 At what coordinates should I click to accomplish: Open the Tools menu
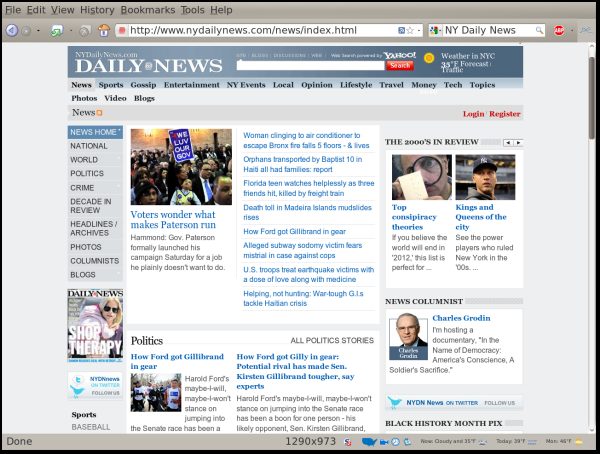tap(192, 10)
